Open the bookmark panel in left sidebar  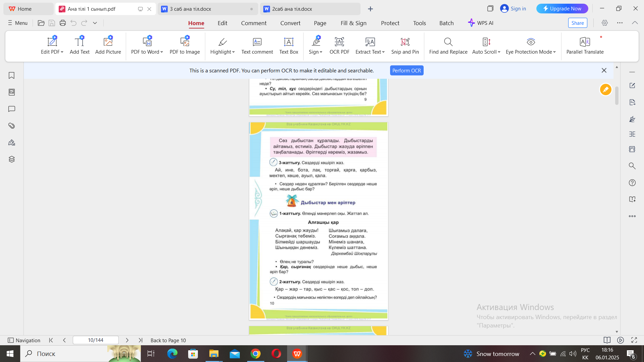(x=12, y=75)
